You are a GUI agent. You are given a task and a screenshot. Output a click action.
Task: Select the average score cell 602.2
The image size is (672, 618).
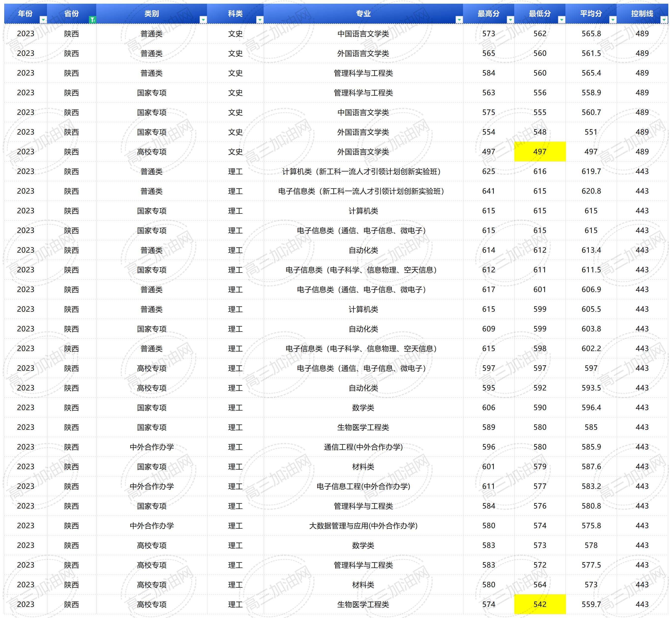pyautogui.click(x=591, y=348)
